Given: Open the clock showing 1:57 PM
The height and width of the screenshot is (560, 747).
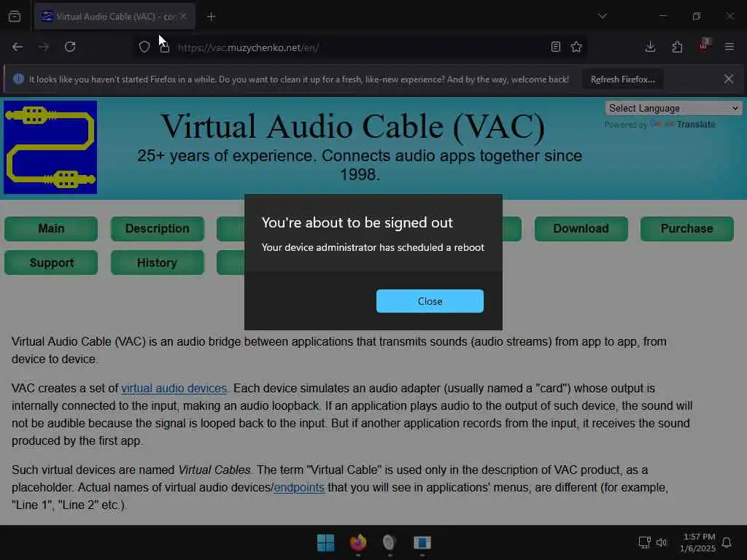Looking at the screenshot, I should [x=698, y=542].
